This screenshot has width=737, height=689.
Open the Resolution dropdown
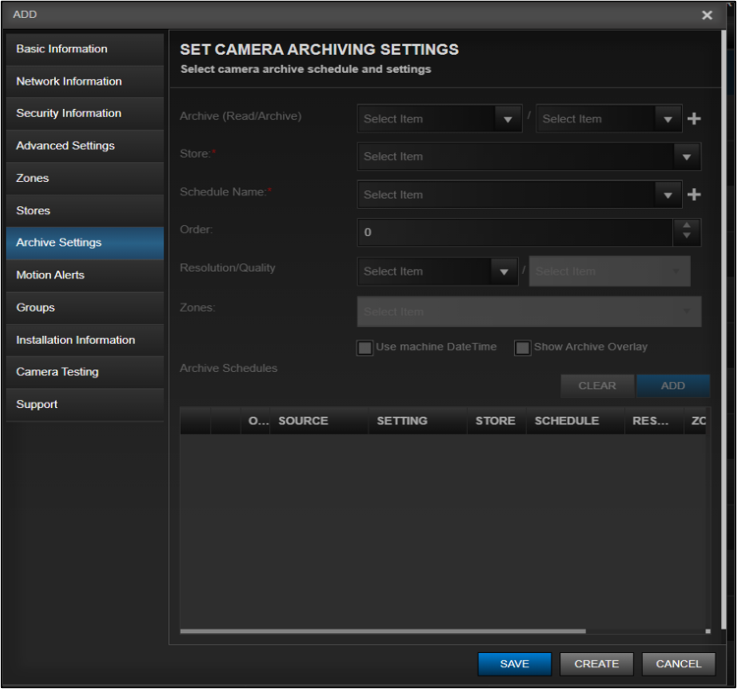coord(438,271)
